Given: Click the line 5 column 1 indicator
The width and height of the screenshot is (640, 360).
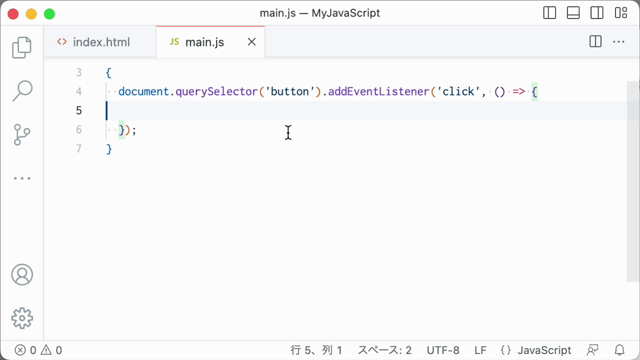Looking at the screenshot, I should click(316, 350).
